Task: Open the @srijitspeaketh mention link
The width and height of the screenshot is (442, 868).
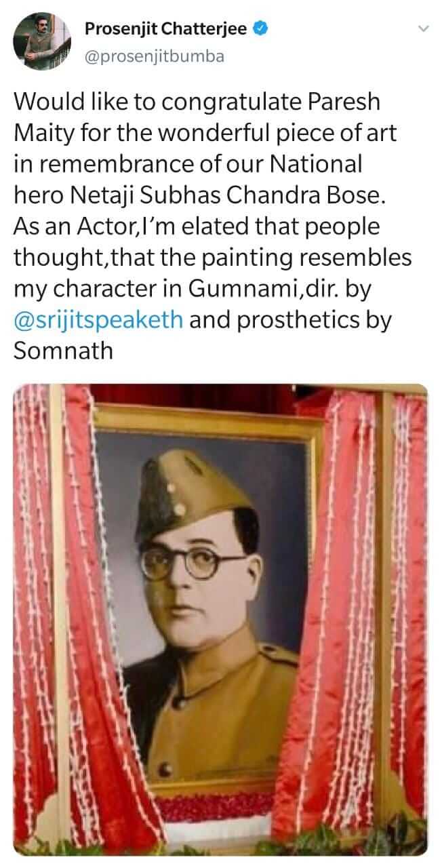Action: (x=98, y=320)
